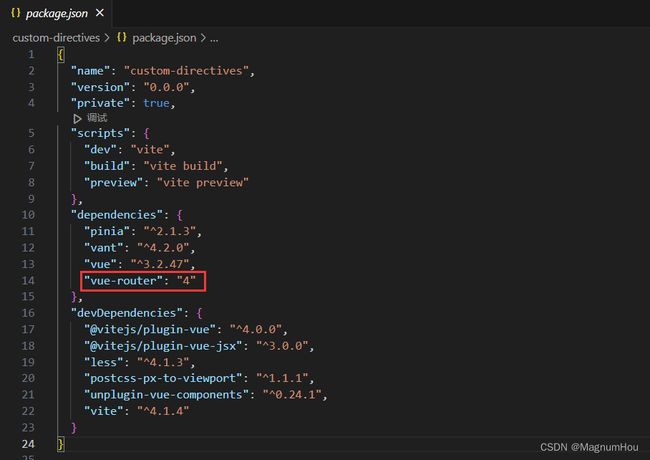Click the true value on line 4
Image resolution: width=650 pixels, height=460 pixels.
coord(156,103)
